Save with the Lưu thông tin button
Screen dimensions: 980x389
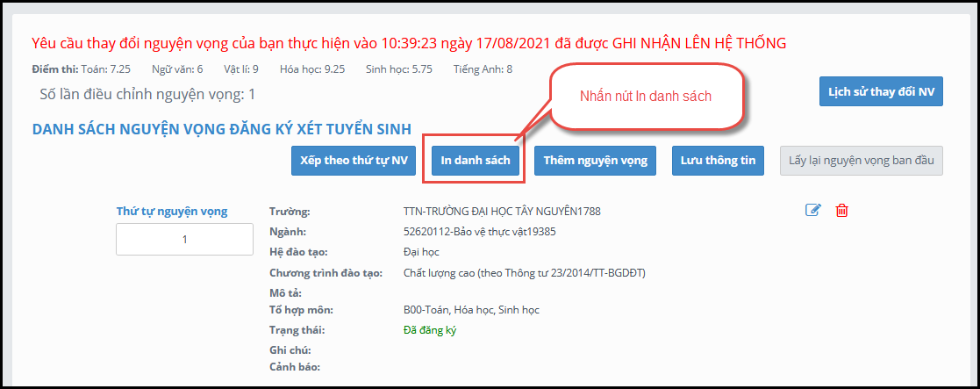719,161
